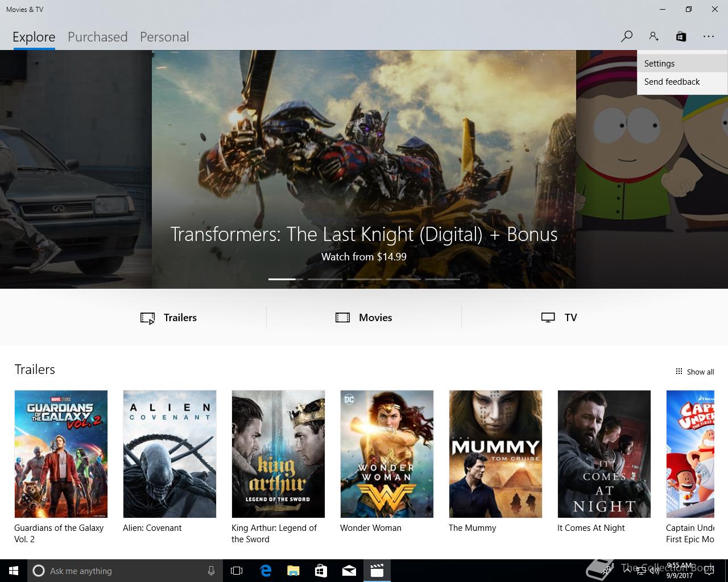Click the car chase banner on left
Screen dimensions: 728x582
pos(76,169)
